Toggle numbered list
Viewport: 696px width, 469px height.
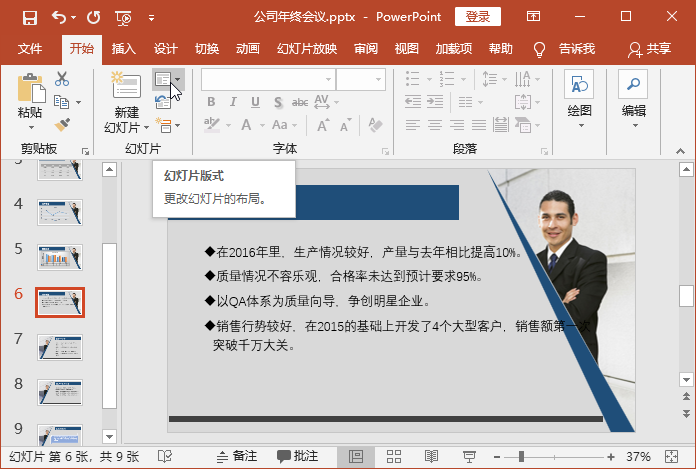tap(447, 79)
